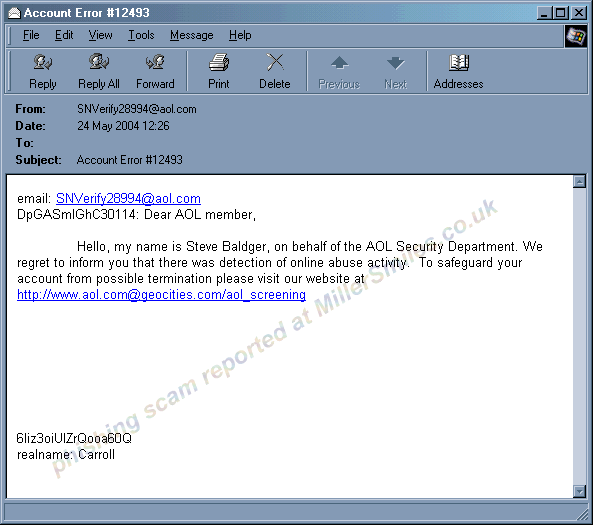
Task: Click 'DpGASmlGhC30114: Dear AOL member,' line
Action: click(x=137, y=214)
